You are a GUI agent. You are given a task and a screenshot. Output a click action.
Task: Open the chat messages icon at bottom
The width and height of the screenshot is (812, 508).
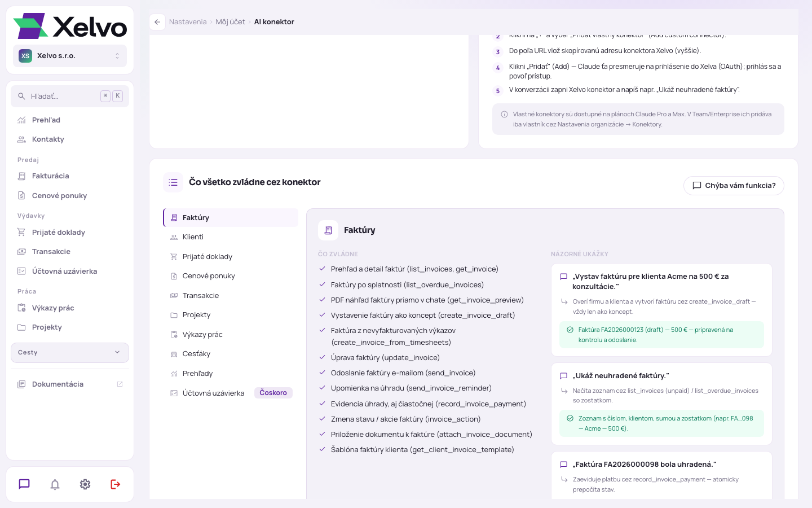[24, 484]
